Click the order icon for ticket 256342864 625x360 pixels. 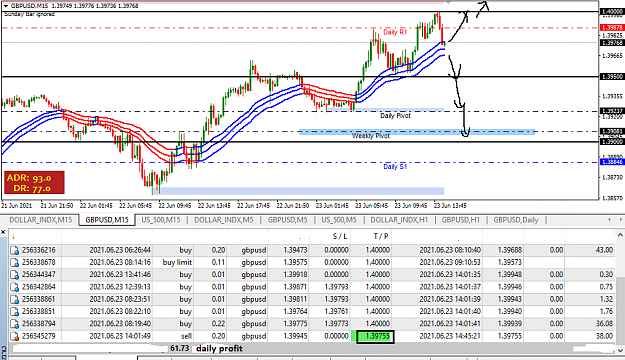(14, 287)
